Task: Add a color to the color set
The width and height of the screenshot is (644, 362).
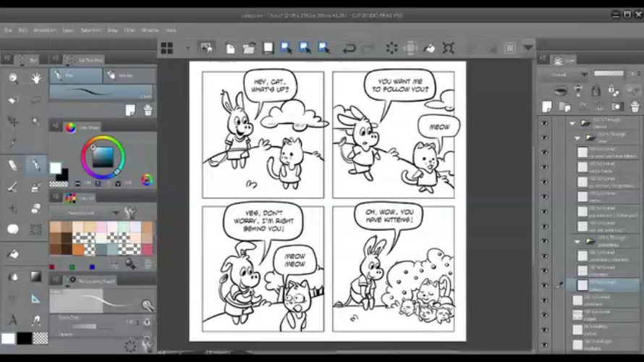Action: (x=130, y=264)
